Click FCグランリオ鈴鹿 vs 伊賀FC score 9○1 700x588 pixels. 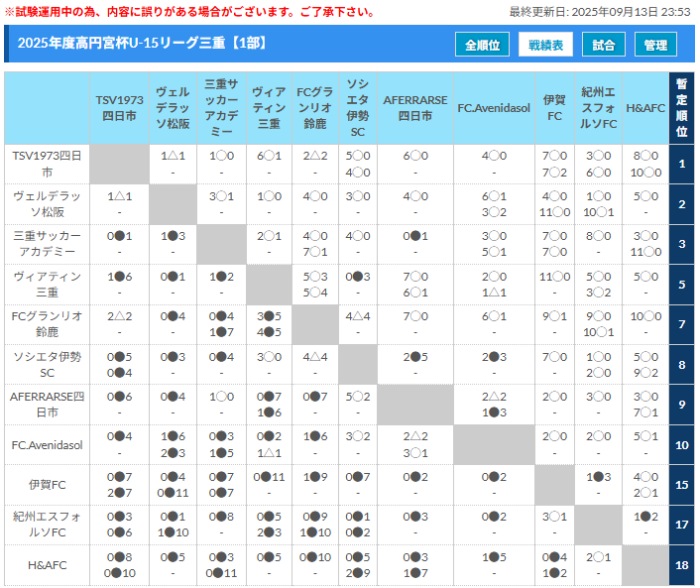click(x=554, y=316)
